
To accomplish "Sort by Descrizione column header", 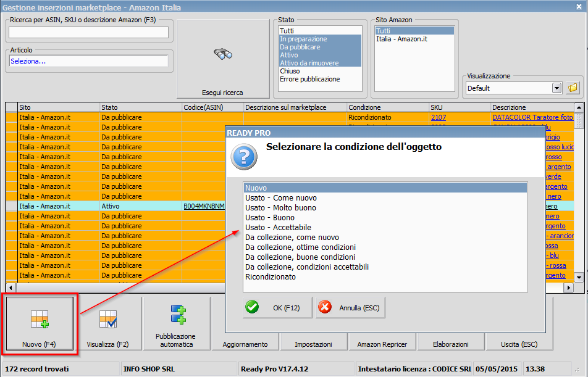I will click(x=532, y=107).
